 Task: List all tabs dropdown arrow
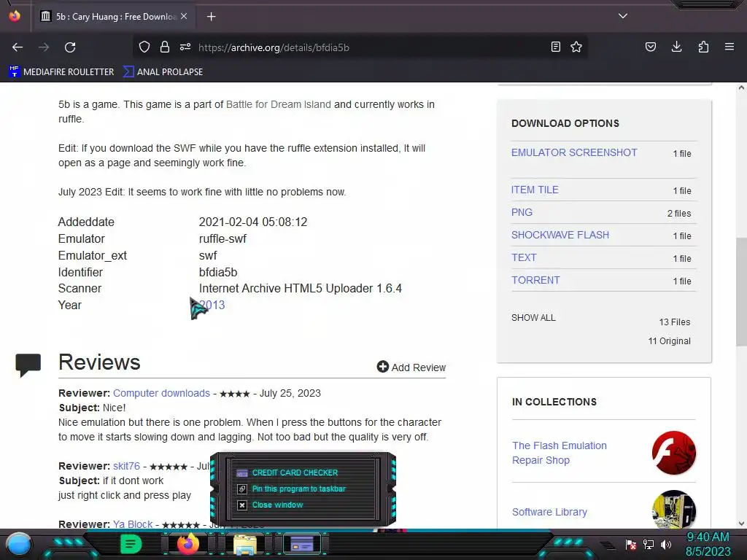(x=623, y=16)
